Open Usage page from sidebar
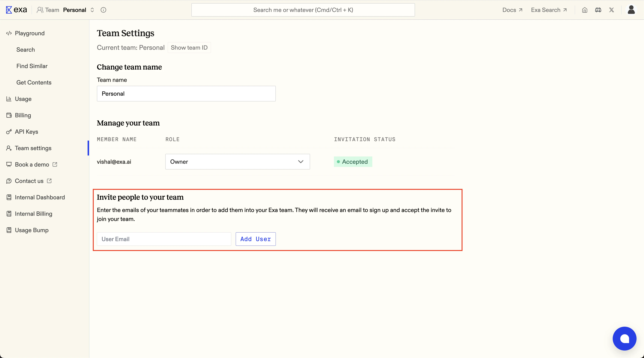This screenshot has height=358, width=644. 23,99
